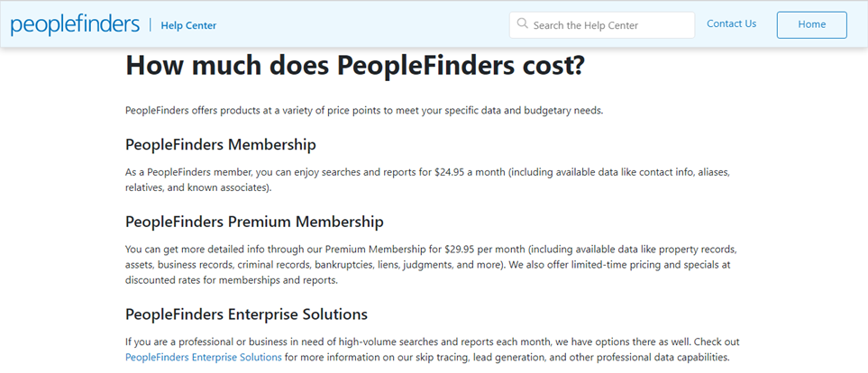Click the peoplefinders logo
Screen dimensions: 868x373
75,25
